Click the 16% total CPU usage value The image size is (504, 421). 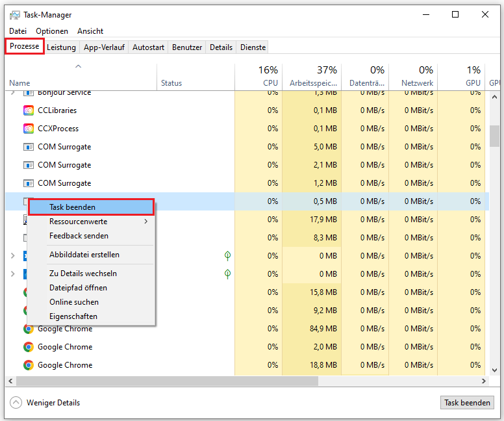(268, 70)
